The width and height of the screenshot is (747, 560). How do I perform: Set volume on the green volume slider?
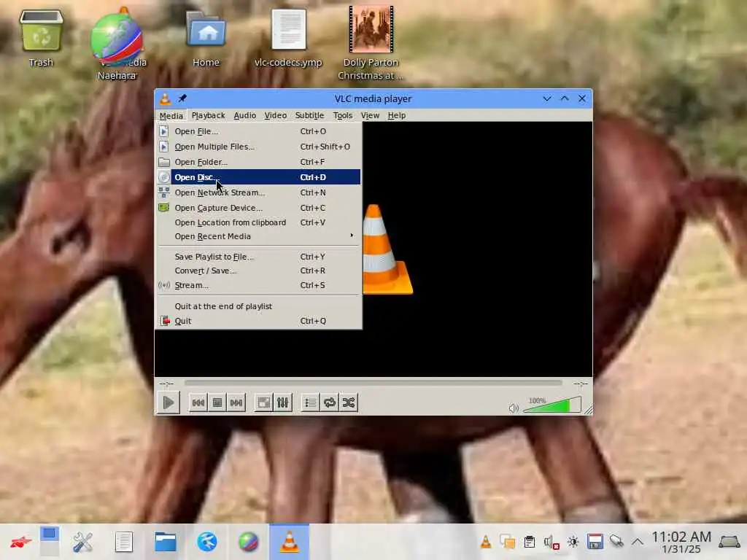pyautogui.click(x=552, y=405)
